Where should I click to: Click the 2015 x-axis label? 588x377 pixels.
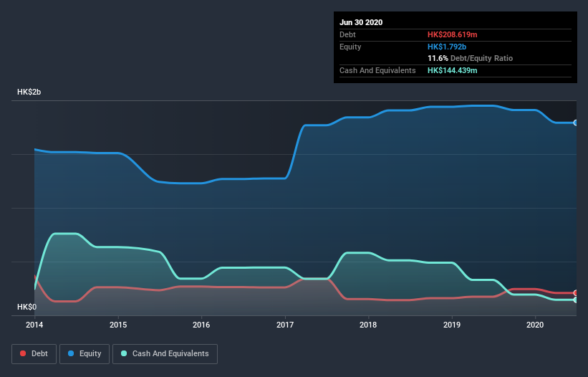tap(118, 325)
